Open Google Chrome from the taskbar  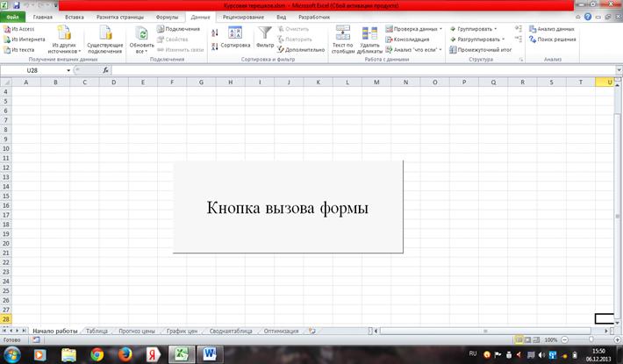[97, 353]
